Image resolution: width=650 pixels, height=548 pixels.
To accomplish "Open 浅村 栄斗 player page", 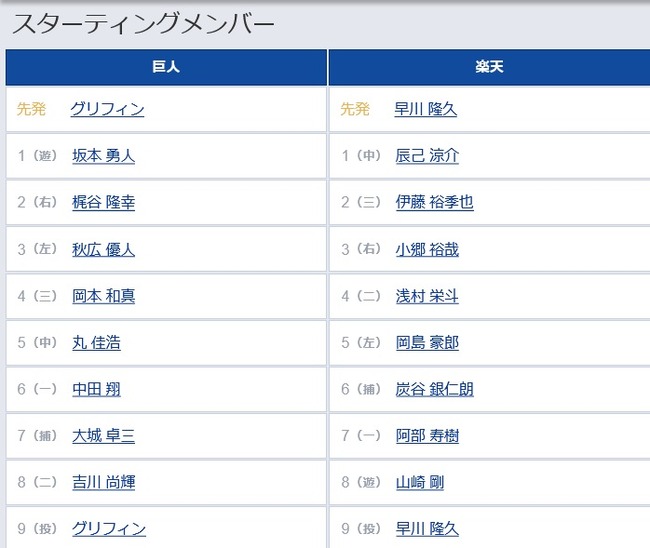I will (427, 296).
